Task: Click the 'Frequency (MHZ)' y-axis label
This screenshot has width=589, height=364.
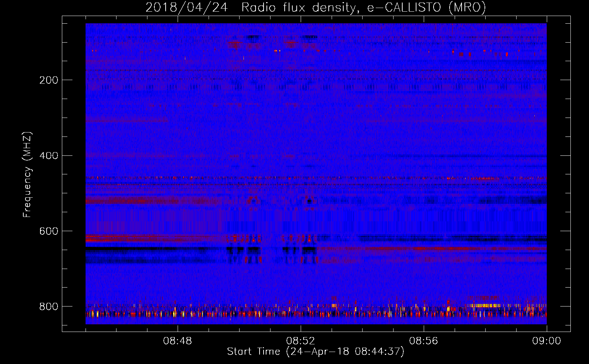Action: [27, 175]
